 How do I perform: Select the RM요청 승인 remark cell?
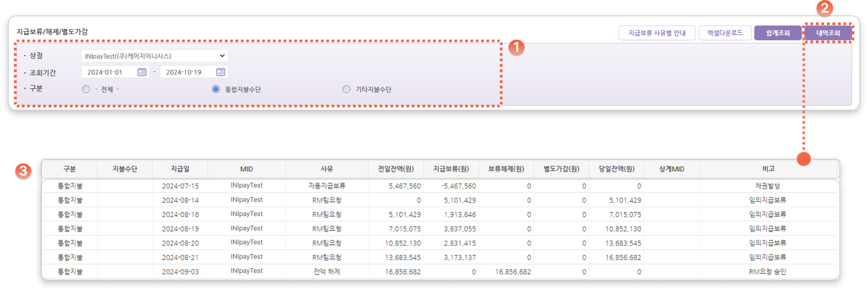coord(768,272)
